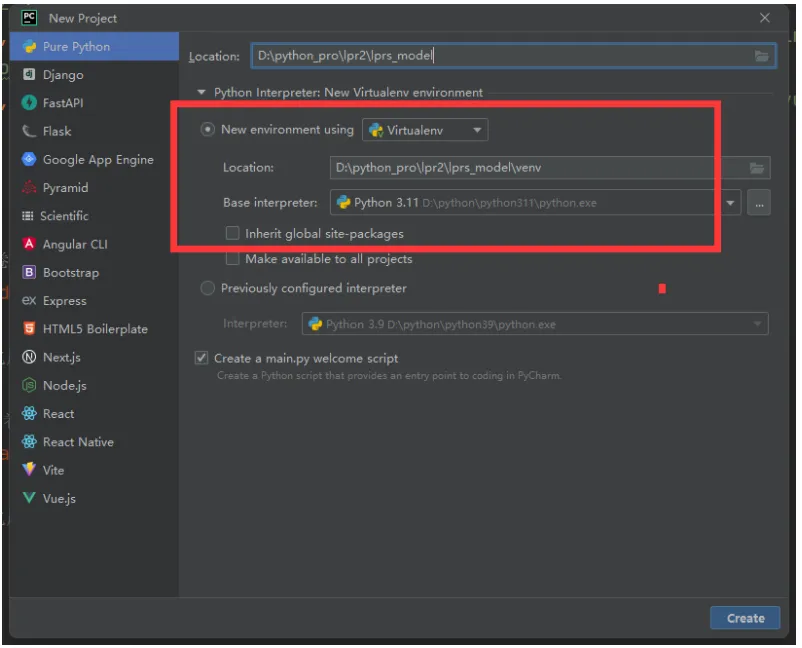Choose the React Native project label
This screenshot has height=648, width=802.
(78, 442)
